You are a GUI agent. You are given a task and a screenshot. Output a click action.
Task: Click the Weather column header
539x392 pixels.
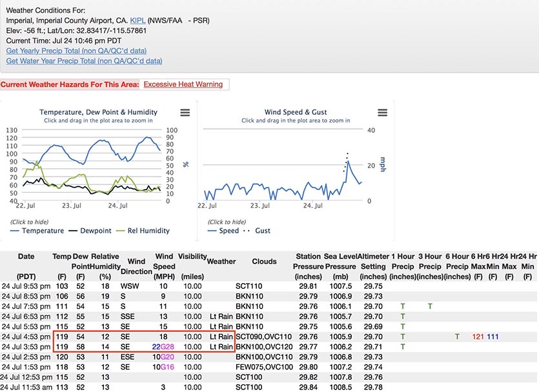(221, 262)
